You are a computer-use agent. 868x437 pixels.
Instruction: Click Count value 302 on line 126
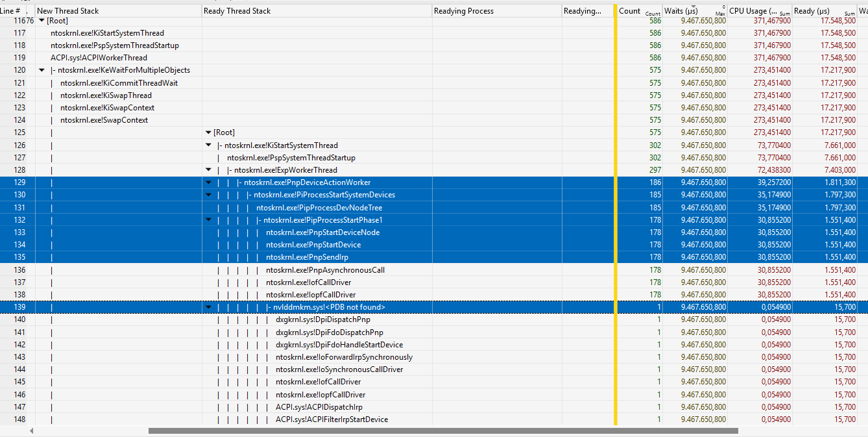tap(655, 145)
